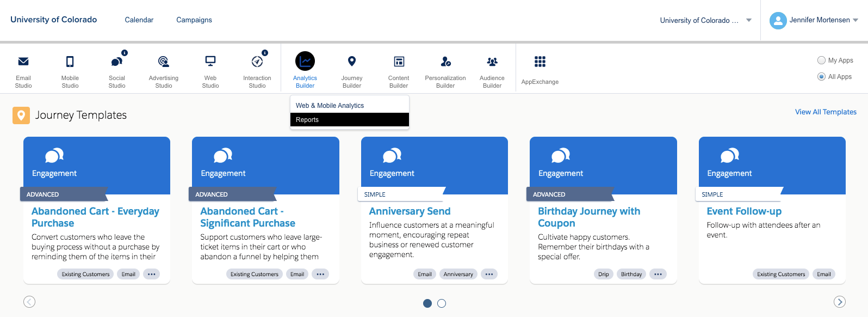Select the first carousel page dot
Image resolution: width=868 pixels, height=317 pixels.
click(427, 303)
